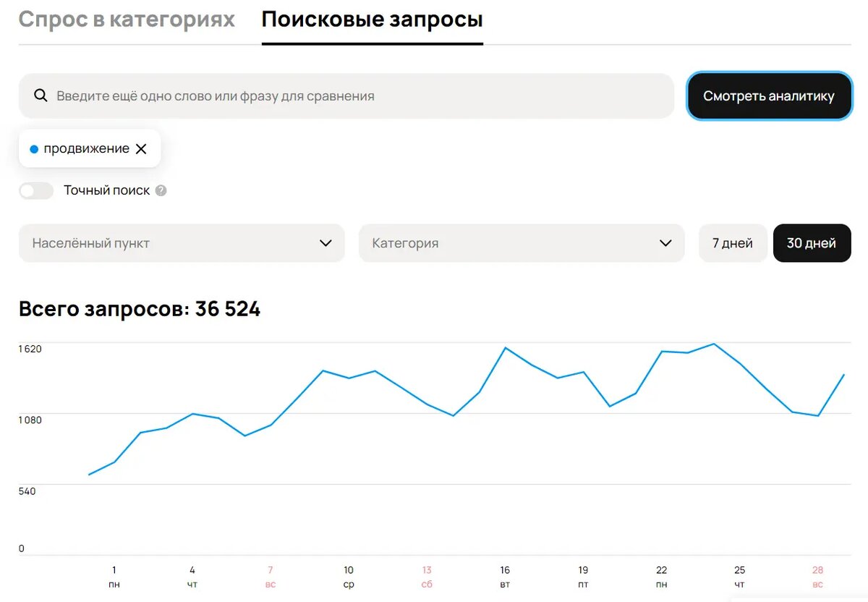Click the Всего запросов: 36 524 heading
Viewport: 868px width, 602px height.
point(139,309)
